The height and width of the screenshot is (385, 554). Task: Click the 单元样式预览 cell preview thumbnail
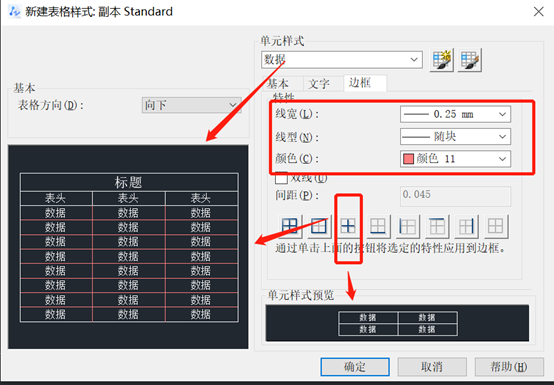[x=397, y=323]
